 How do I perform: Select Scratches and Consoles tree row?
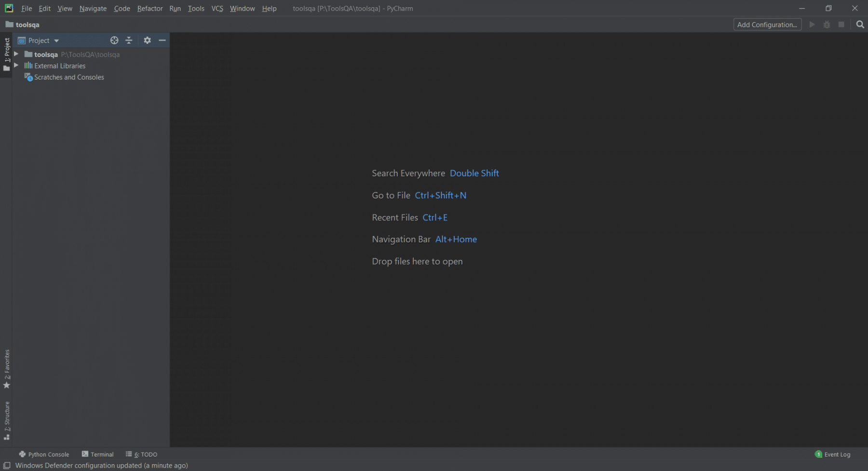91,77
